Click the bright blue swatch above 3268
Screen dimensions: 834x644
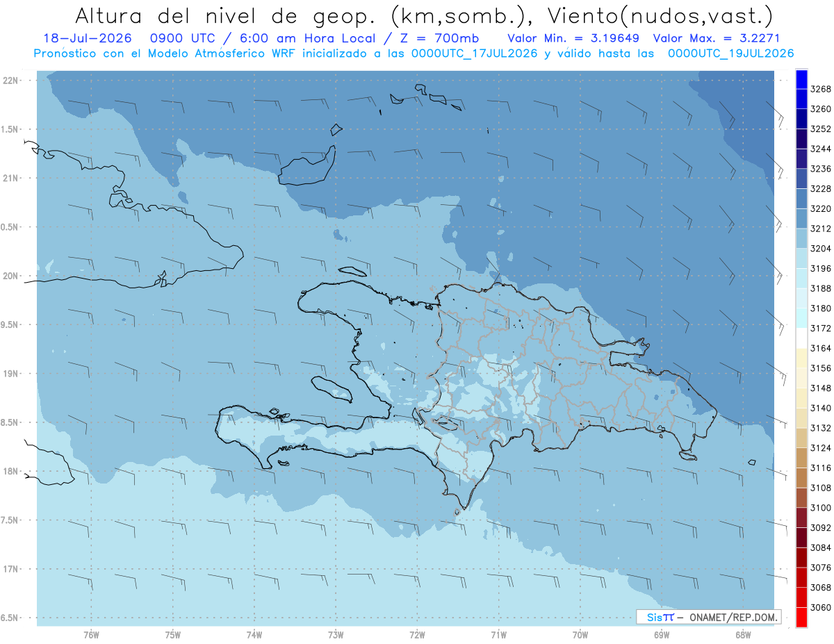pyautogui.click(x=801, y=79)
